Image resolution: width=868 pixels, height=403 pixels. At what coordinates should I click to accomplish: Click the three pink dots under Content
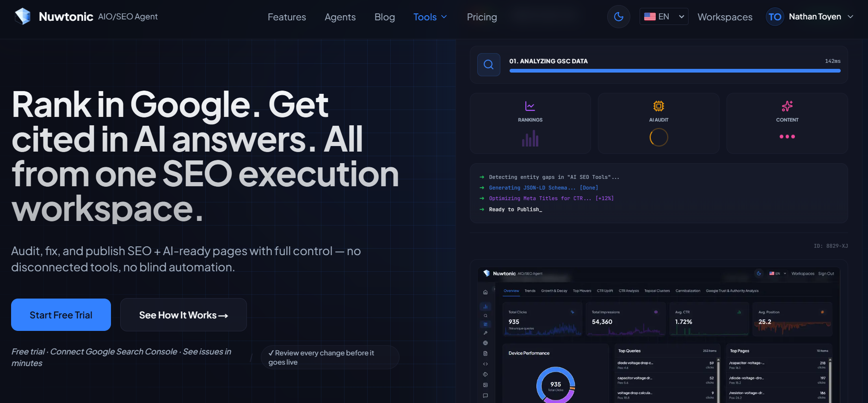click(787, 137)
